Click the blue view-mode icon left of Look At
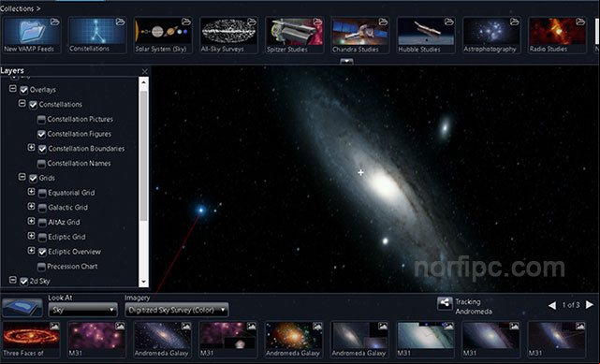This screenshot has width=600, height=364. coord(22,308)
